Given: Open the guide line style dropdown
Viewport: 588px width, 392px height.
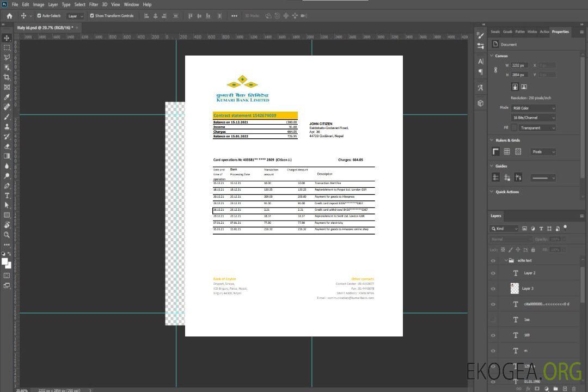Looking at the screenshot, I should coord(543,178).
